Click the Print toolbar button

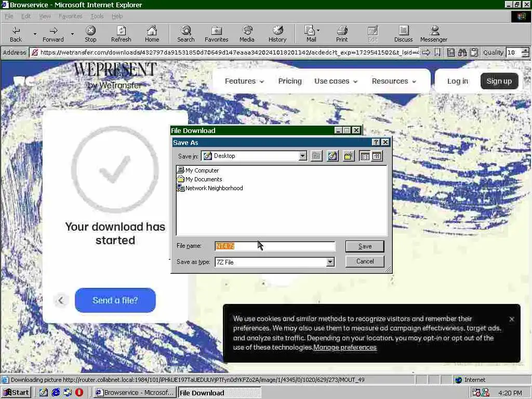tap(342, 34)
